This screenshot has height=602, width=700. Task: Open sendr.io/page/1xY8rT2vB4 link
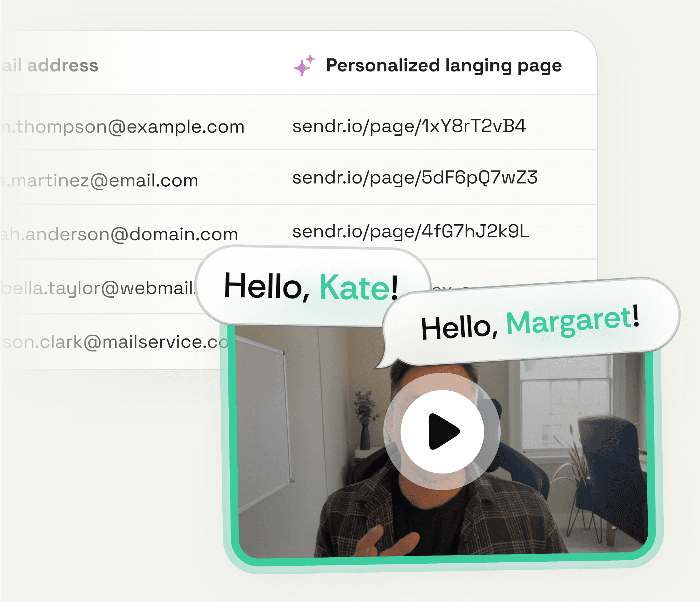409,126
